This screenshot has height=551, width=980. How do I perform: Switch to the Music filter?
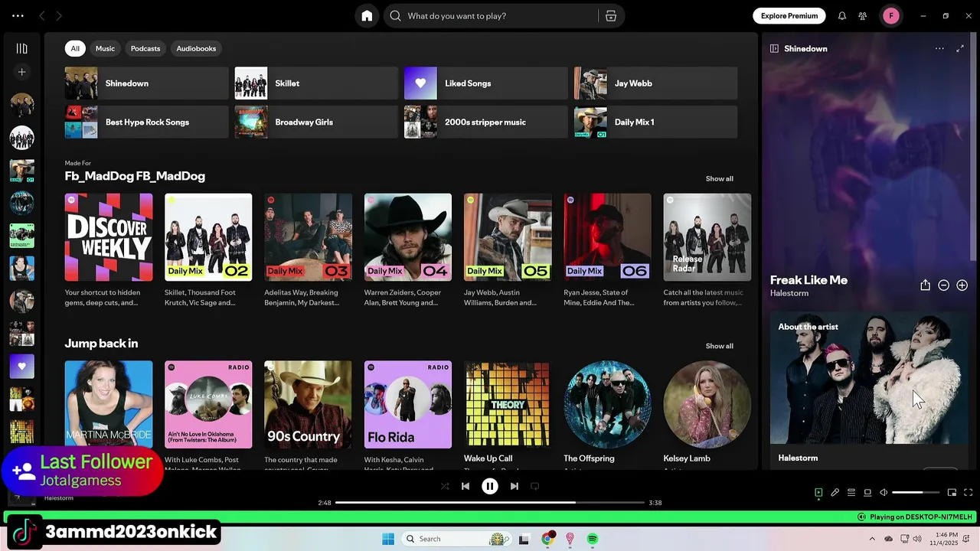[105, 48]
